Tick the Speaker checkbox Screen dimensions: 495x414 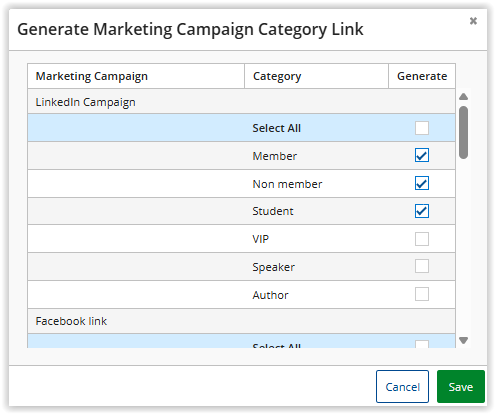pos(422,266)
